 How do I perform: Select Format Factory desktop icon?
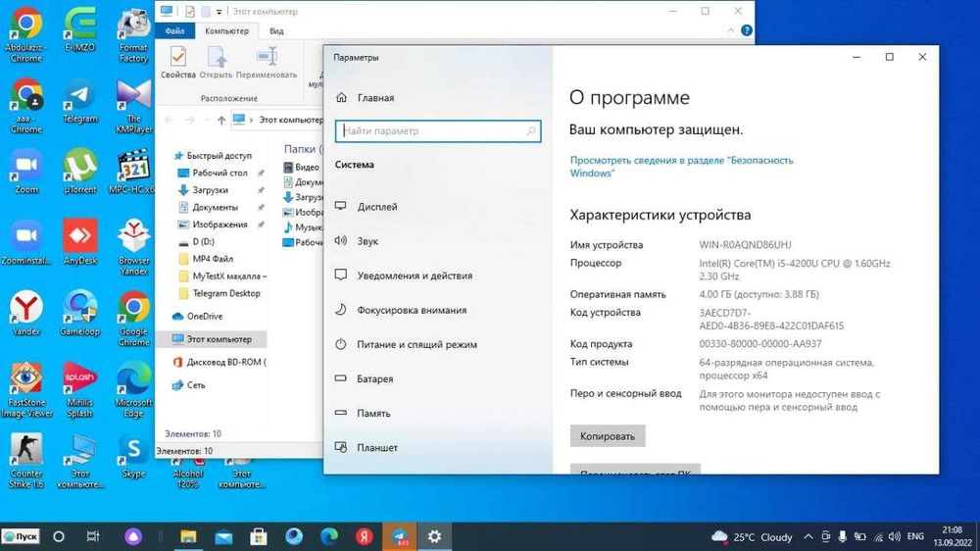133,35
